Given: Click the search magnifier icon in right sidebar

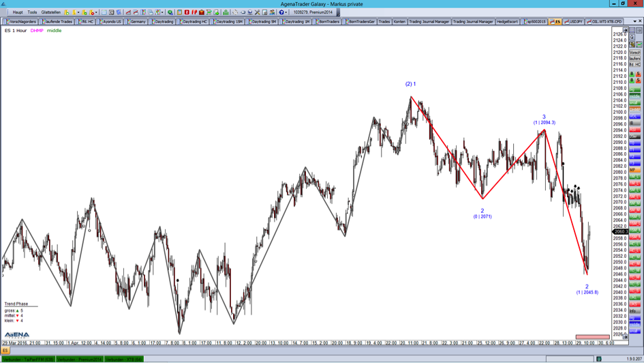Looking at the screenshot, I should [x=632, y=37].
